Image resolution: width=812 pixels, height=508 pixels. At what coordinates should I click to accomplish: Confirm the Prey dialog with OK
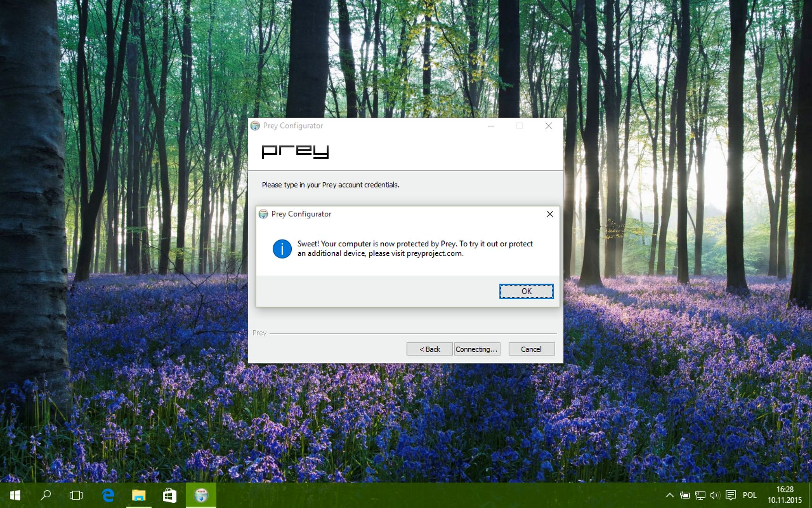click(x=526, y=291)
